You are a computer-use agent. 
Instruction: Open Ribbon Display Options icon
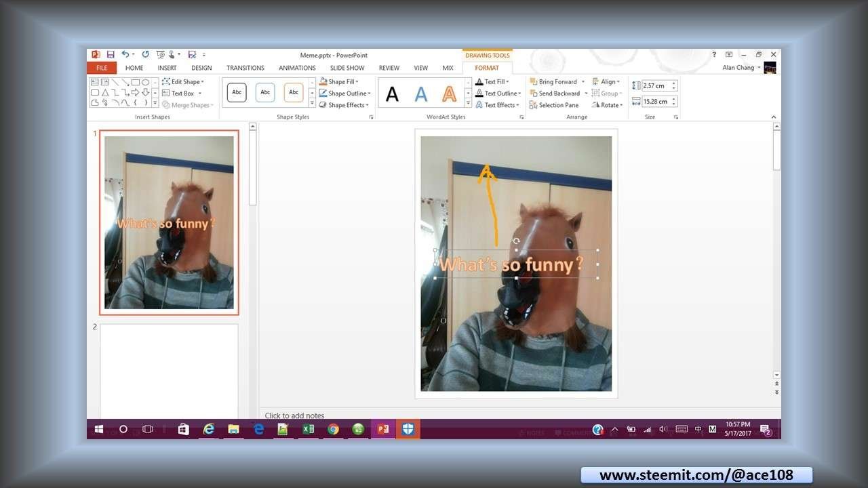(729, 55)
